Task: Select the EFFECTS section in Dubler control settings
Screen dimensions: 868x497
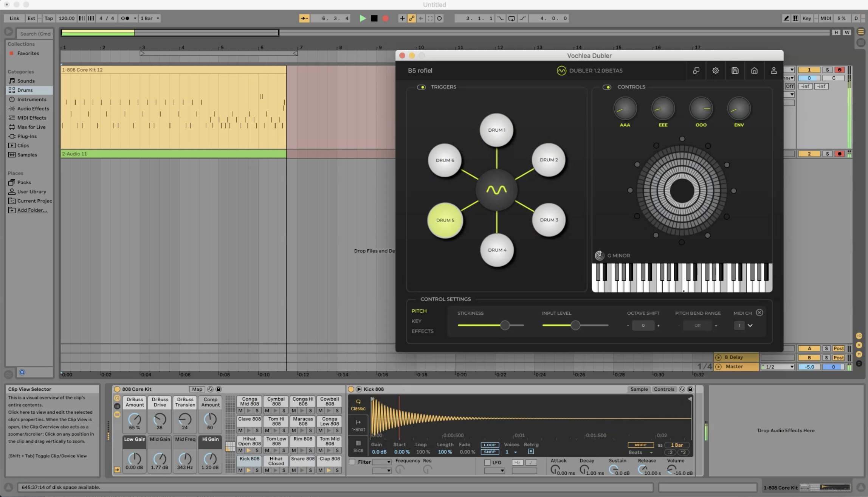Action: [x=422, y=331]
